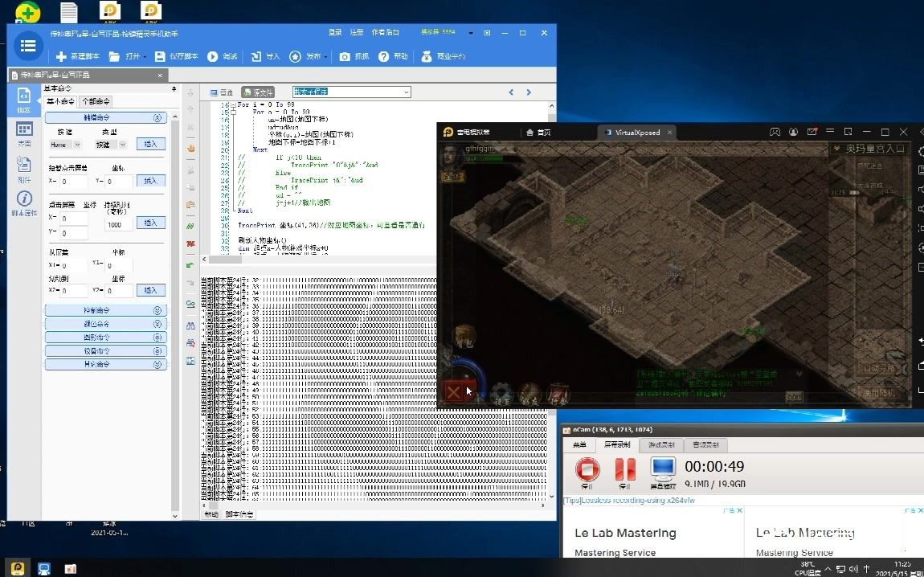
Task: Expand the dropdown arrow next to 发布
Action: [x=326, y=57]
